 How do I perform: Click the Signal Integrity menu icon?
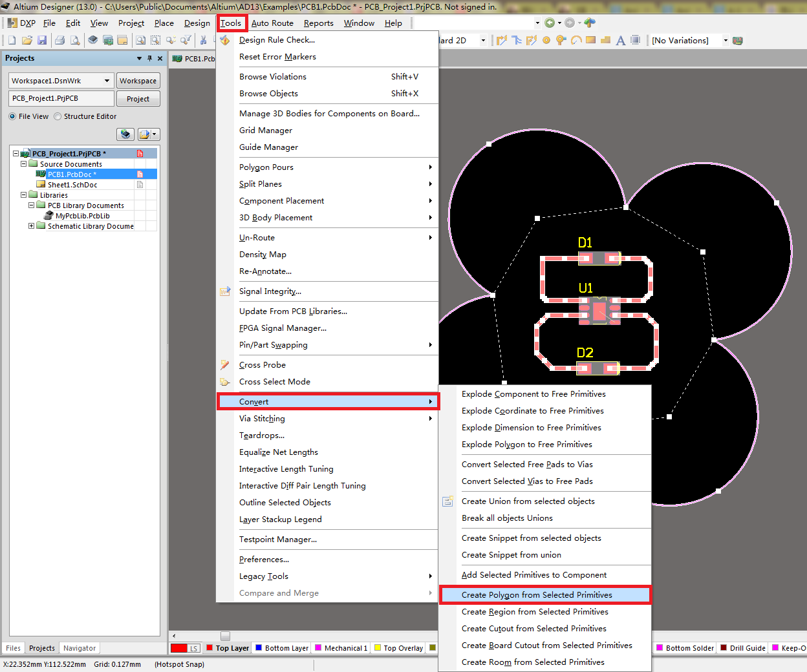click(225, 291)
